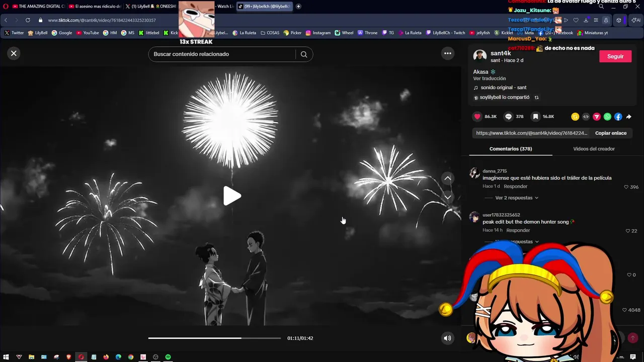Share the video to Facebook
644x362 pixels.
[x=618, y=117]
